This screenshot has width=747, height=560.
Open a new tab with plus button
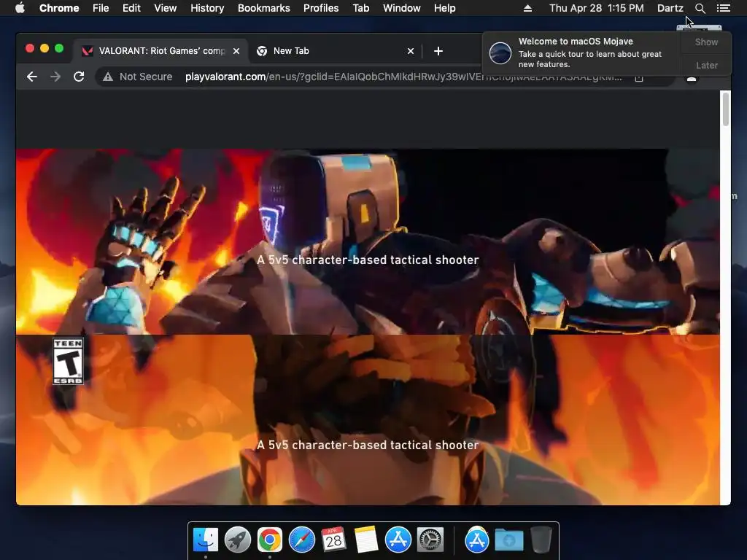[x=438, y=51]
